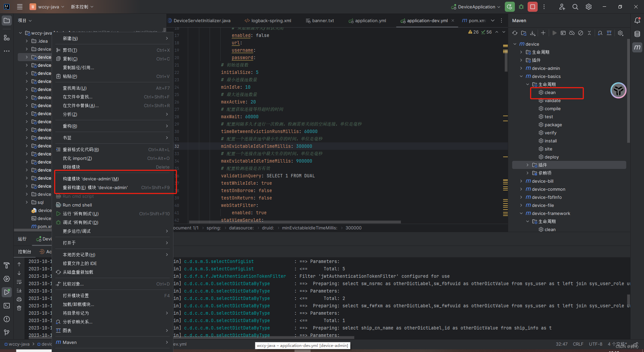Expand the device-bill Maven module
This screenshot has width=644, height=352.
[x=521, y=181]
